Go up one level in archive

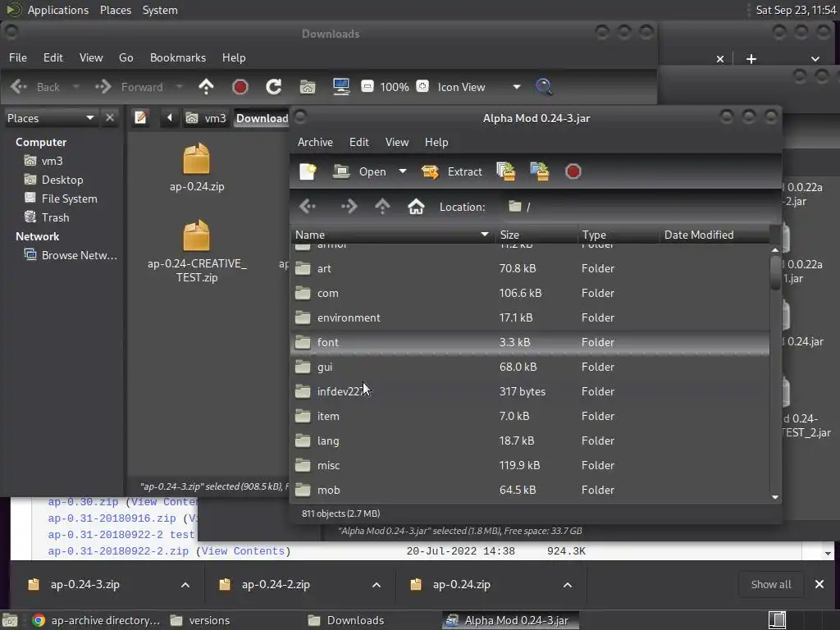tap(382, 206)
